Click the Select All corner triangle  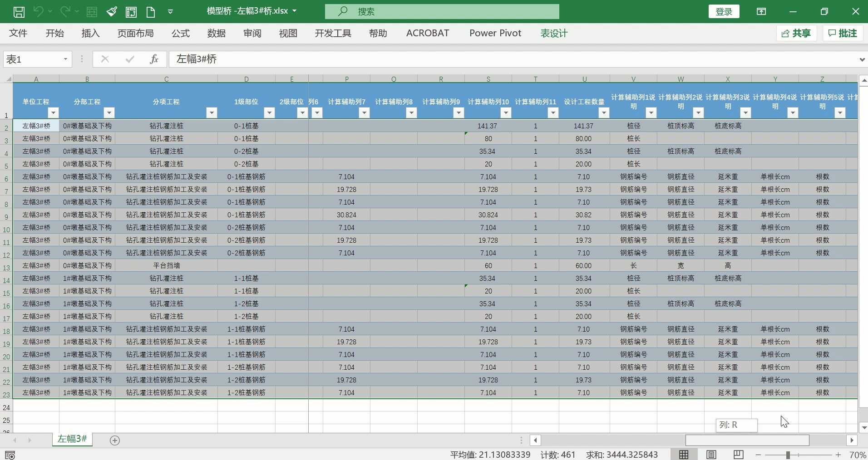8,79
